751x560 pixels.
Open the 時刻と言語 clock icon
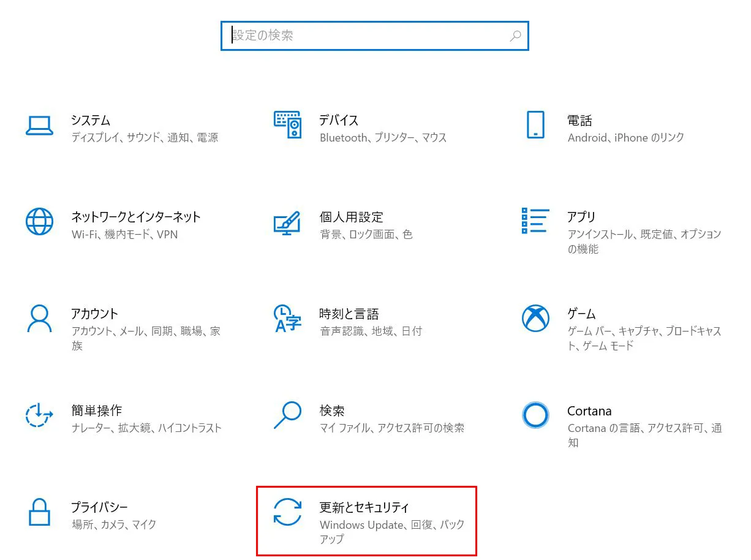(287, 318)
